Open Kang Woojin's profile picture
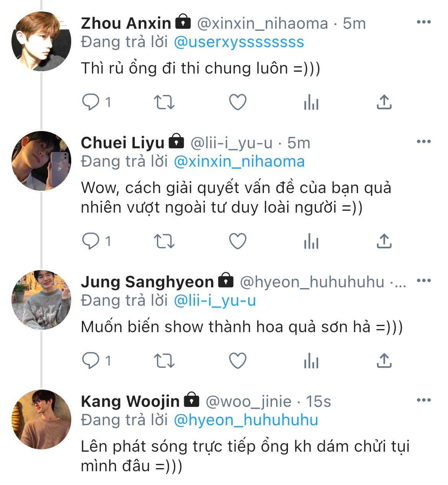This screenshot has width=448, height=485. click(41, 419)
